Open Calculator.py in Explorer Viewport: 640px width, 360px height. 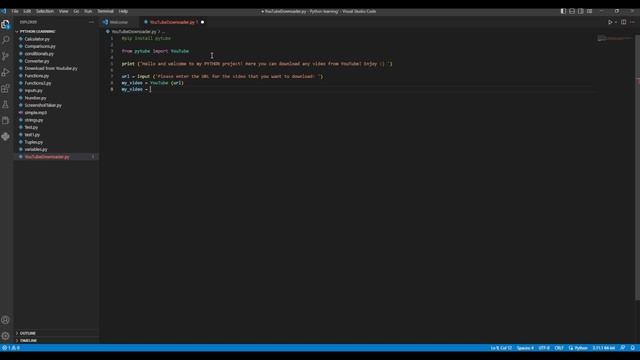(x=37, y=39)
